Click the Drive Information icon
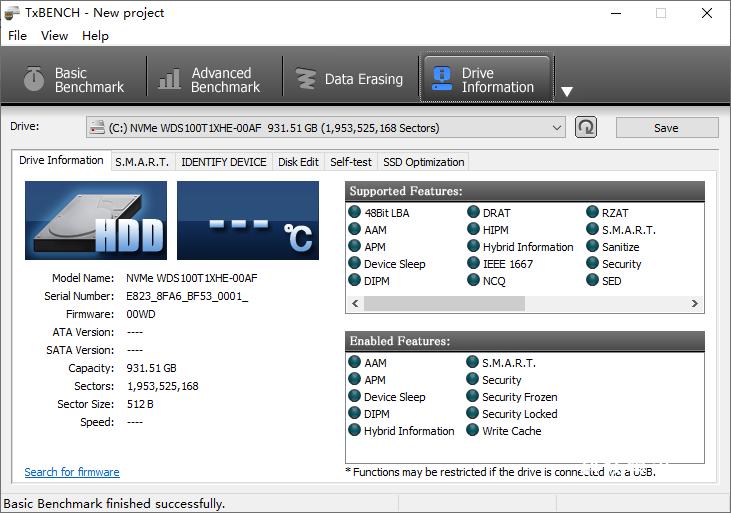Screen dimensions: 731x513 click(441, 79)
